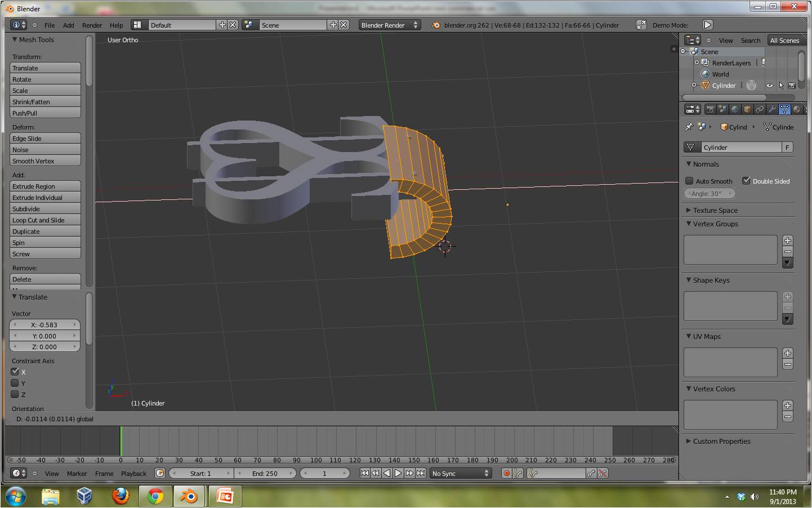Open the Modifiers wrench tab icon
Screen dimensions: 812x508
pyautogui.click(x=772, y=109)
